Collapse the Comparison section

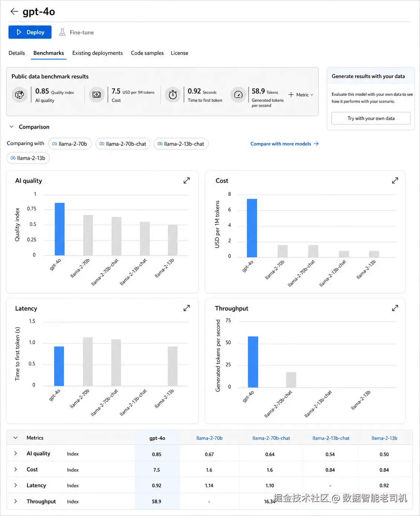12,127
